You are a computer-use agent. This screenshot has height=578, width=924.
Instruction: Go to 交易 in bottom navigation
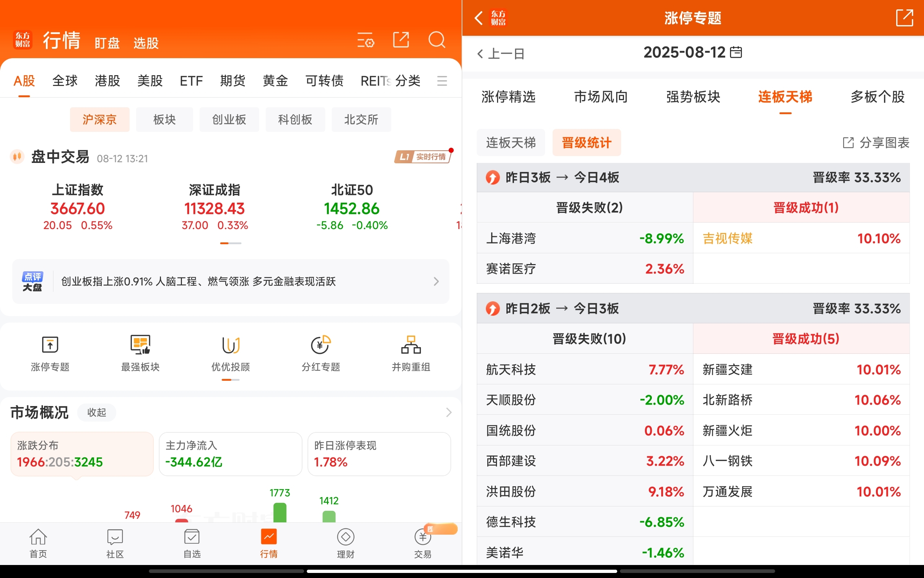(x=423, y=544)
